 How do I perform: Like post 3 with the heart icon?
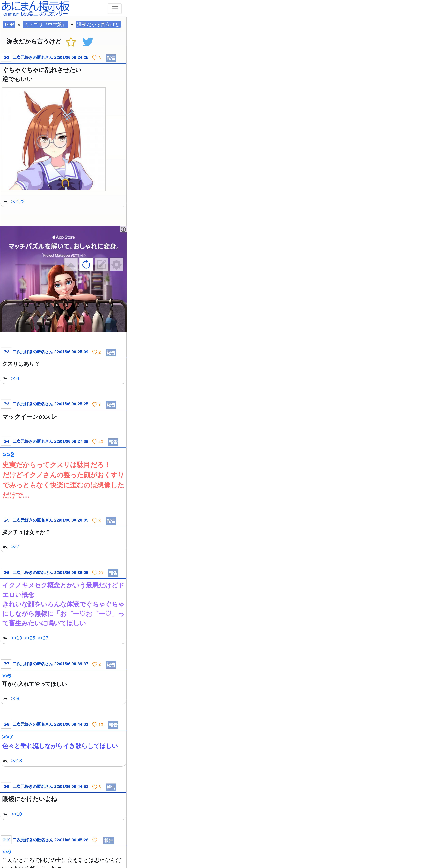tap(95, 404)
